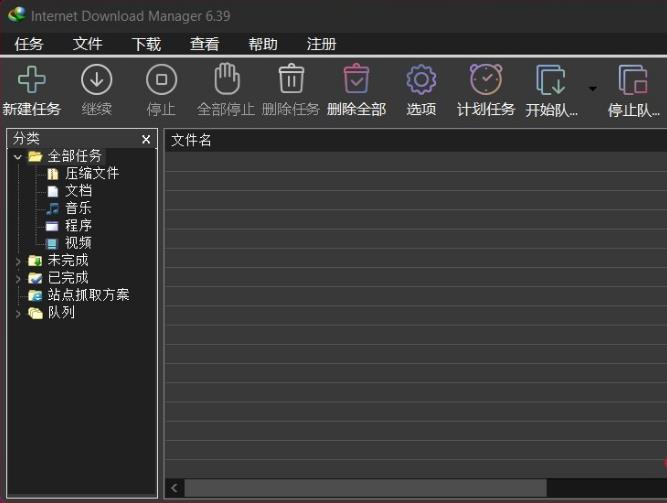Open the start queue dropdown arrow
The width and height of the screenshot is (667, 503).
click(x=593, y=89)
